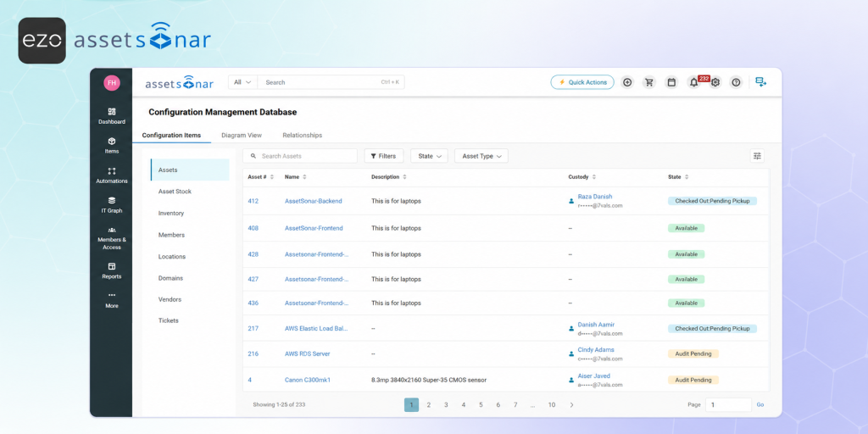Open Canon C300mk1 asset
This screenshot has height=434, width=868.
[307, 381]
